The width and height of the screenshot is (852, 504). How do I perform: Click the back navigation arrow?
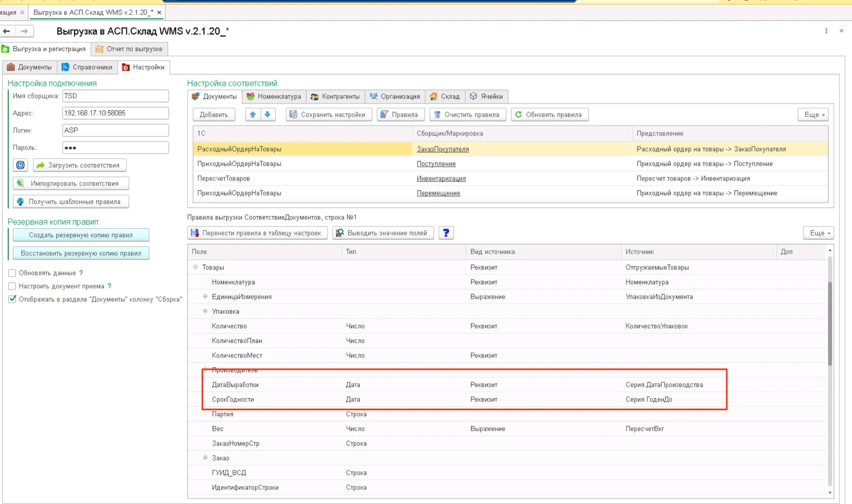(x=7, y=31)
